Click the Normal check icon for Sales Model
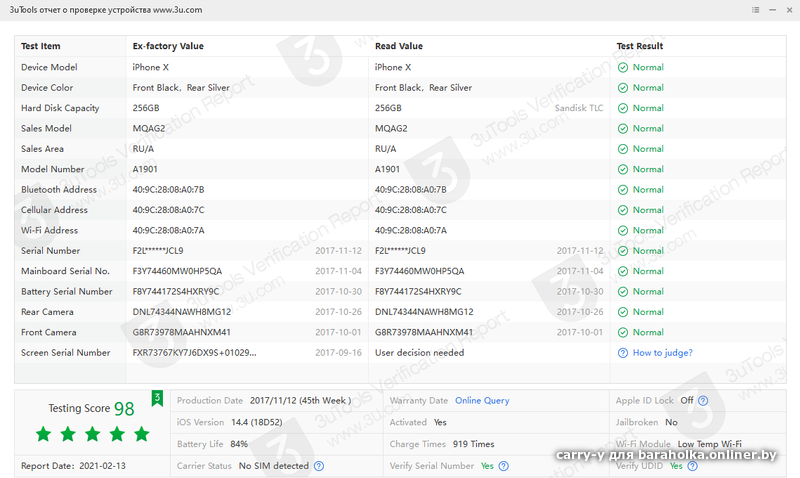The width and height of the screenshot is (800, 478). [622, 129]
